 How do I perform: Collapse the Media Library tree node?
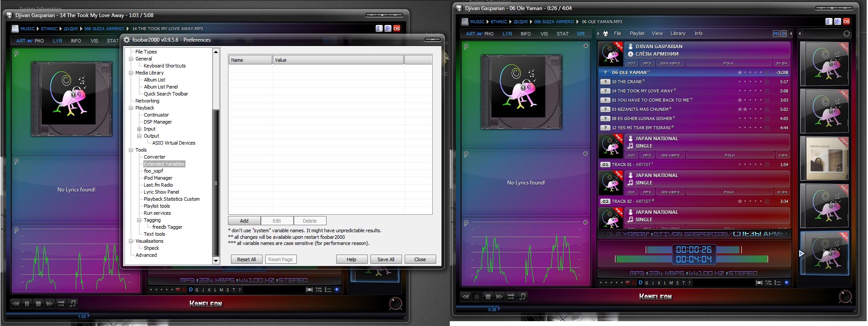click(131, 73)
